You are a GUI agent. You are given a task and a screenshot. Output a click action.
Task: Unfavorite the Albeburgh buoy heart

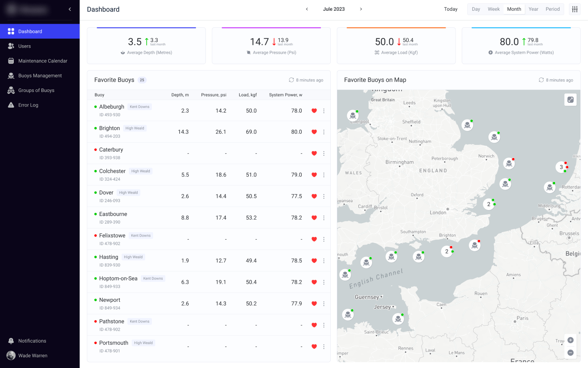(314, 111)
